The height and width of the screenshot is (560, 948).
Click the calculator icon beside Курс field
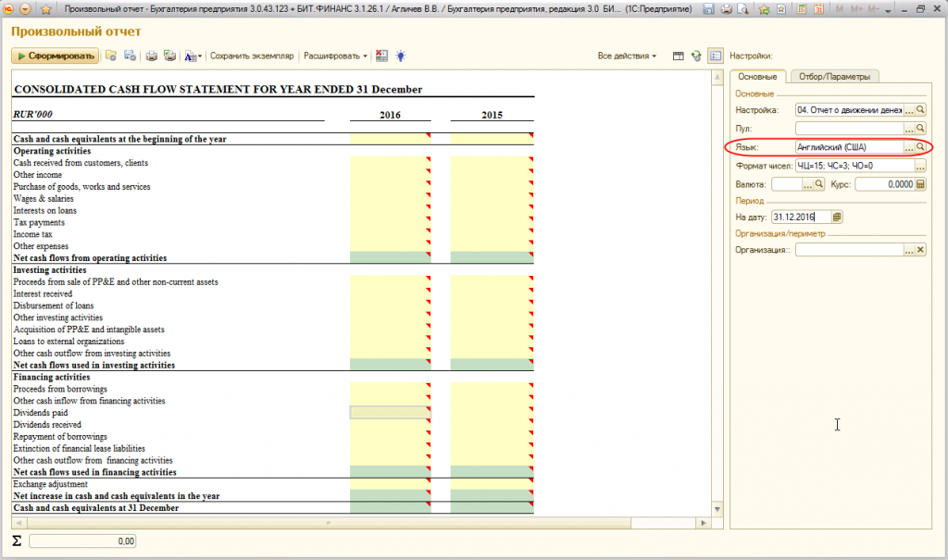pos(920,184)
